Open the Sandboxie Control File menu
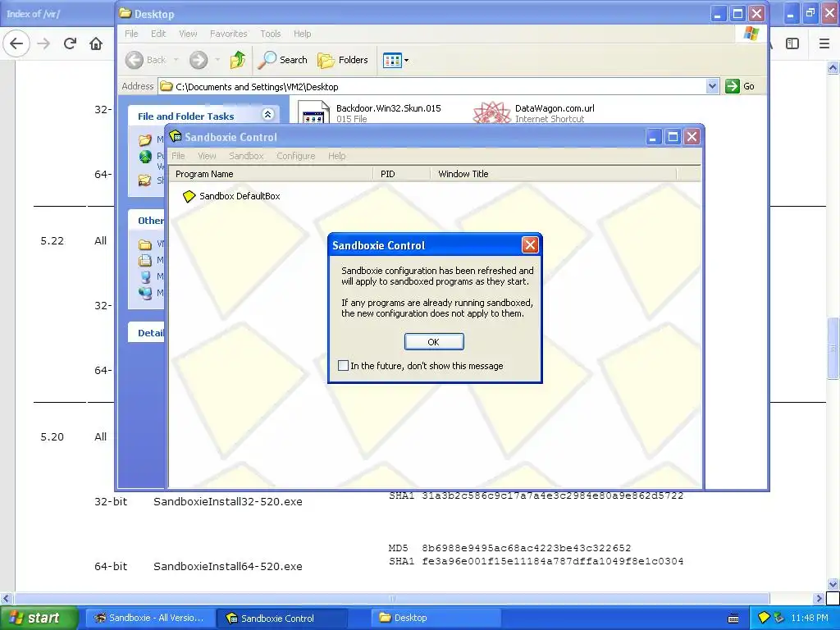Viewport: 840px width, 630px height. (x=178, y=156)
